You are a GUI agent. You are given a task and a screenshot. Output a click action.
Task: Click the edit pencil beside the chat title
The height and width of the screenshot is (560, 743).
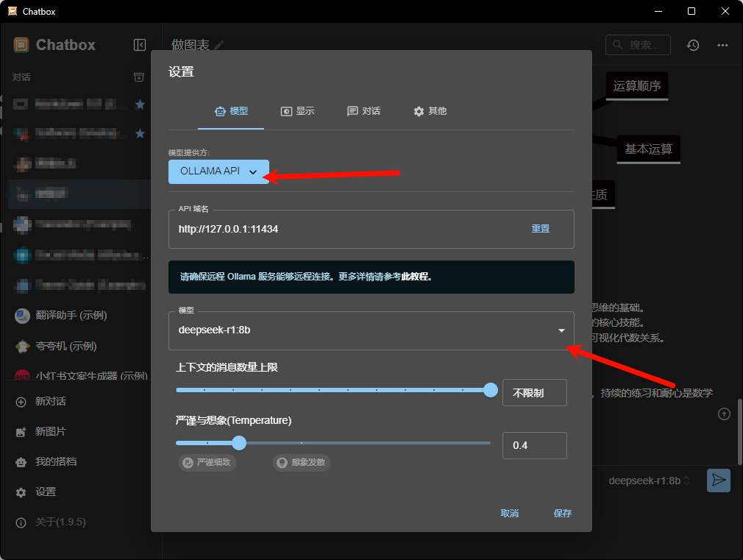point(219,46)
